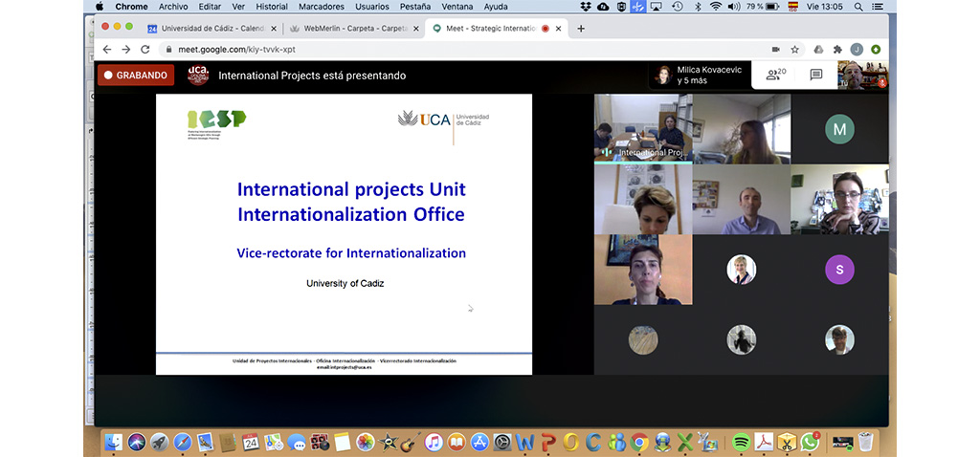Open WhatsApp from the dock
980x457 pixels.
click(x=810, y=443)
